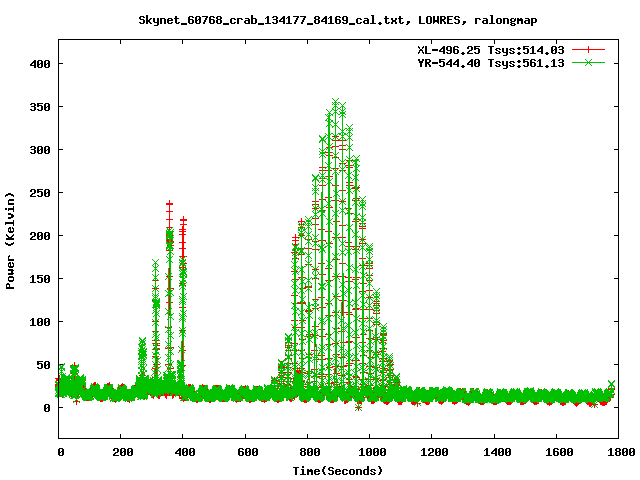Click the red plus legend sample line
Image resolution: width=640 pixels, height=480 pixels.
pyautogui.click(x=588, y=50)
